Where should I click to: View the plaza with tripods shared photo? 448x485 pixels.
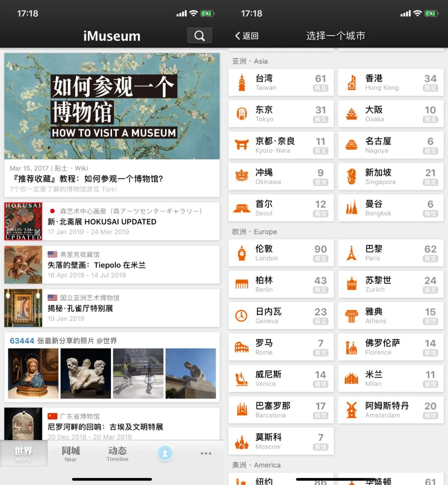138,373
